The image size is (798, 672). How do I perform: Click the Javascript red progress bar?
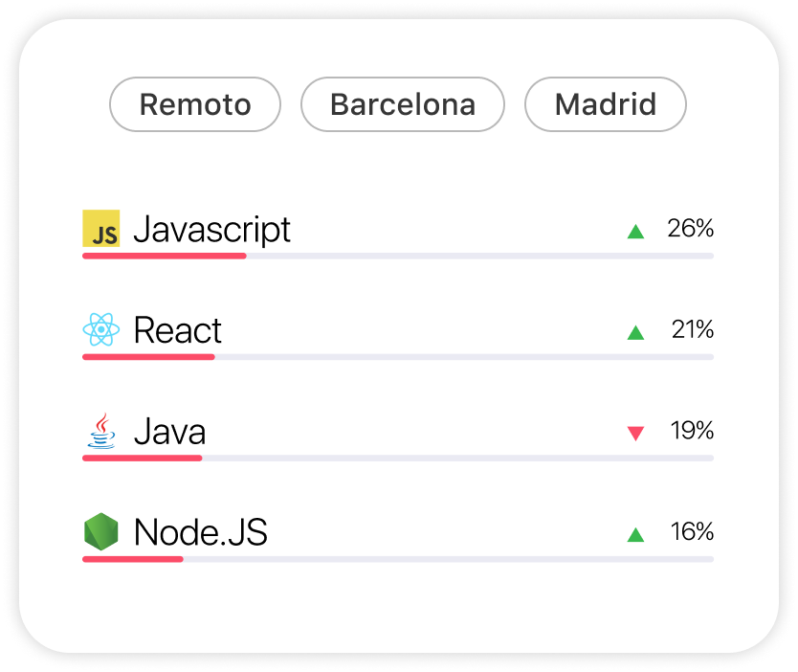[x=165, y=257]
